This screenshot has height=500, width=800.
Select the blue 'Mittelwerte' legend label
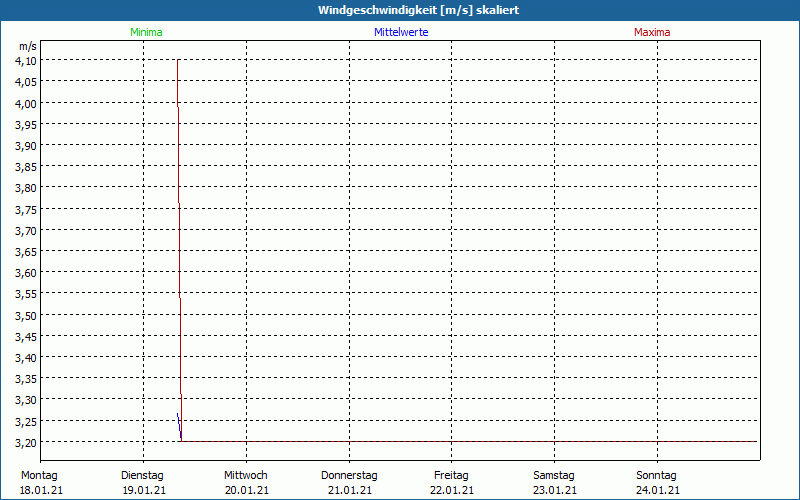point(401,32)
